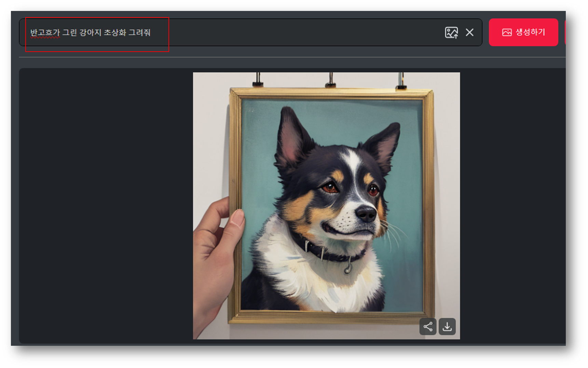This screenshot has height=368, width=588.
Task: Open the generated dog painting thumbnail
Action: point(326,206)
